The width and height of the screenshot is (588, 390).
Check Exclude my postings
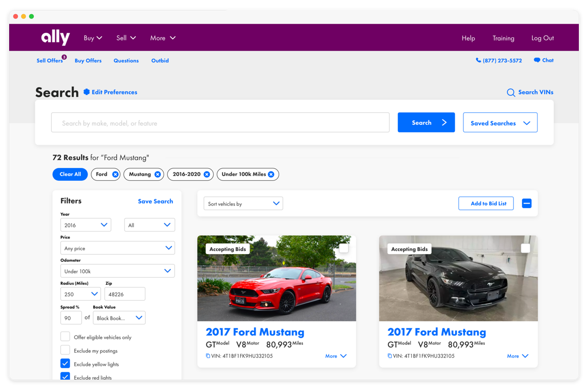(x=65, y=350)
